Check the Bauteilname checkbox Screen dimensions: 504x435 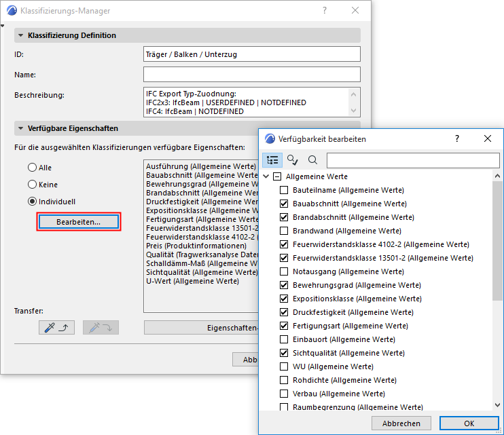coord(284,190)
